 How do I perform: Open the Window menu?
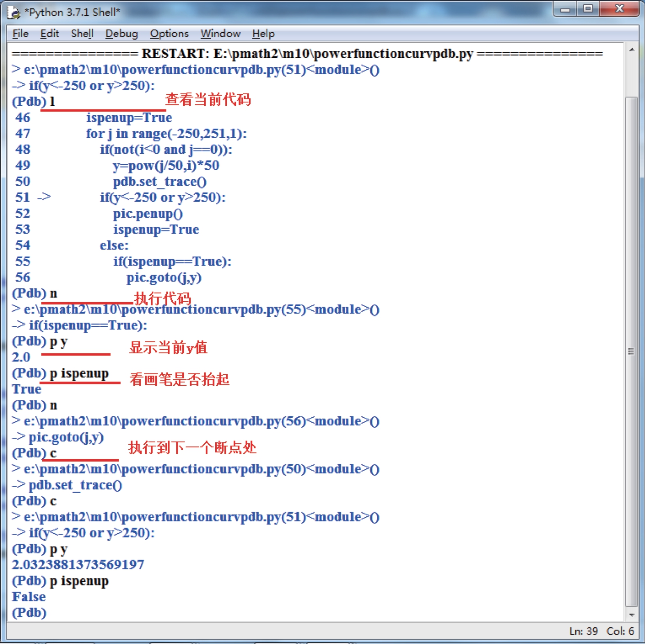[220, 34]
